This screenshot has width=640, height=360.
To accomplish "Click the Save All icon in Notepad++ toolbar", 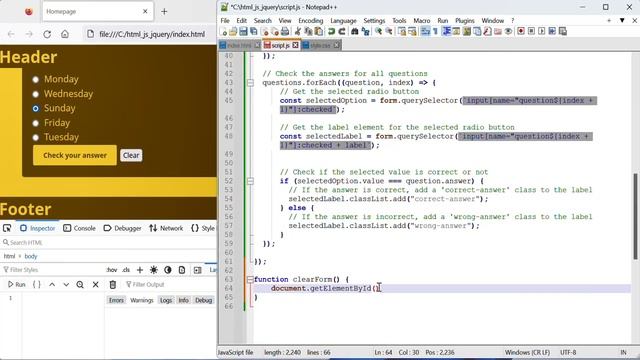I will (253, 31).
